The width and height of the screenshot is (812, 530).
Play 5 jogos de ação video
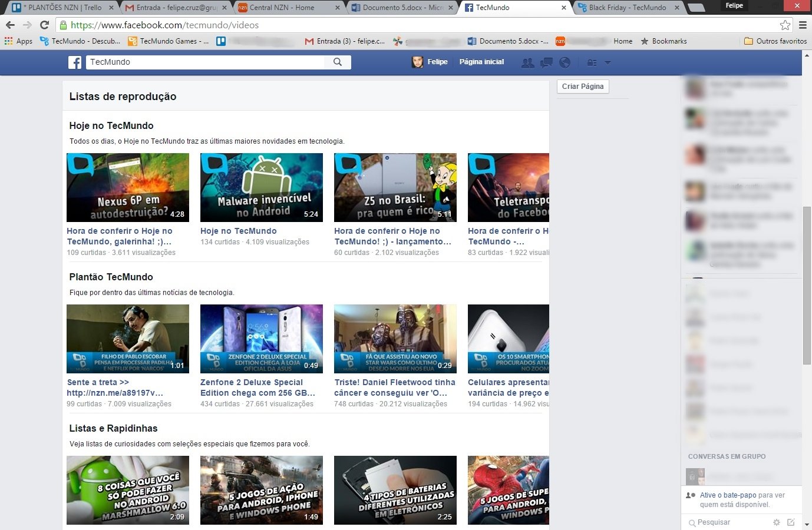(x=262, y=490)
